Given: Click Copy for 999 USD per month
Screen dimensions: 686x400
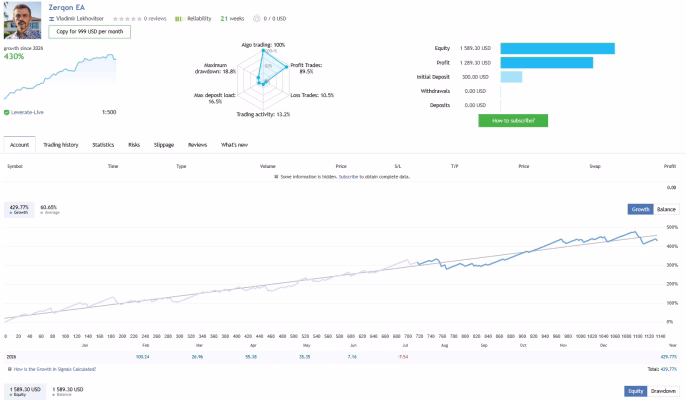Looking at the screenshot, I should pos(90,32).
